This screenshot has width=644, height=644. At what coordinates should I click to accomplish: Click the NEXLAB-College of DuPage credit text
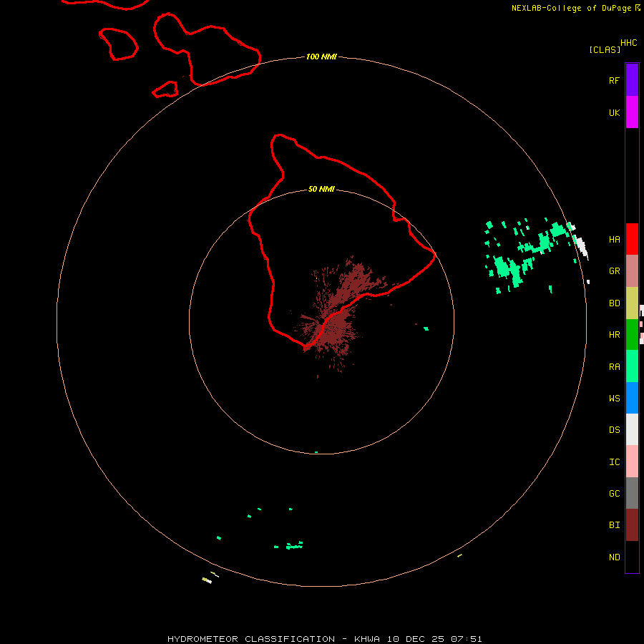click(x=571, y=8)
